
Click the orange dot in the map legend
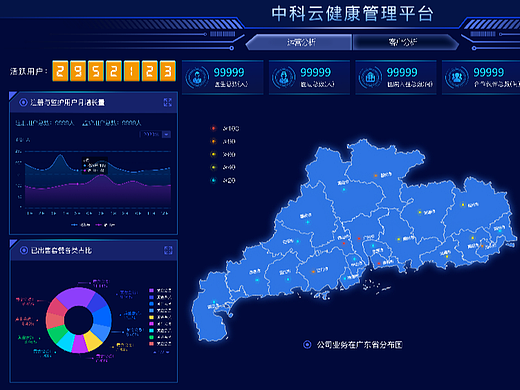click(x=213, y=141)
